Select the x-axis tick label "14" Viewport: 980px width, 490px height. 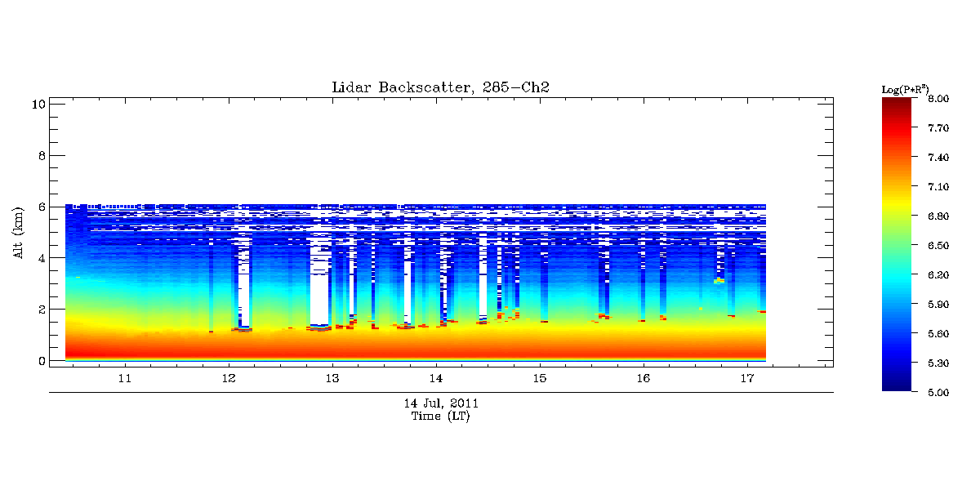pyautogui.click(x=436, y=379)
